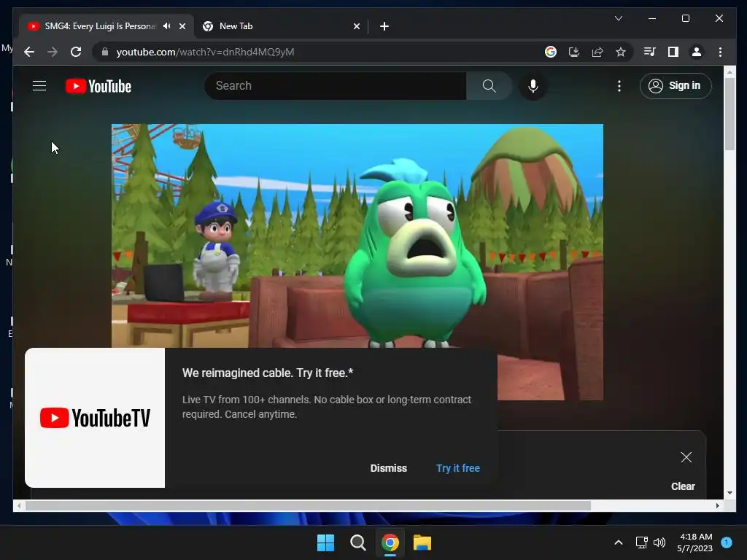Toggle Chrome side panel
This screenshot has height=560, width=747.
[x=673, y=52]
